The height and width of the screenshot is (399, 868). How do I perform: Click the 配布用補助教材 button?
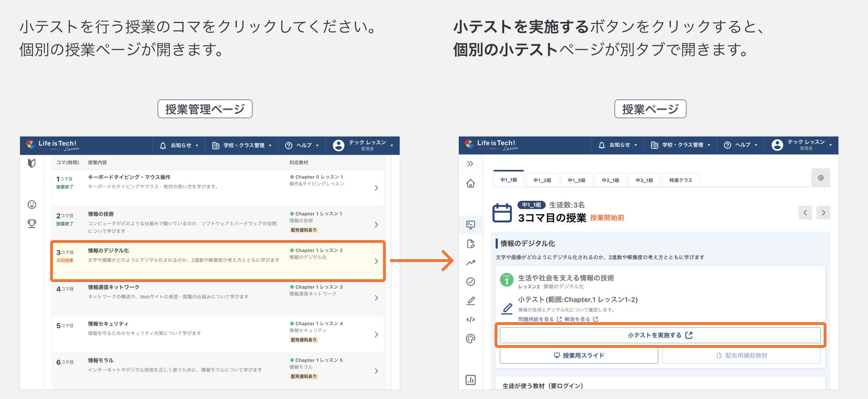[742, 356]
